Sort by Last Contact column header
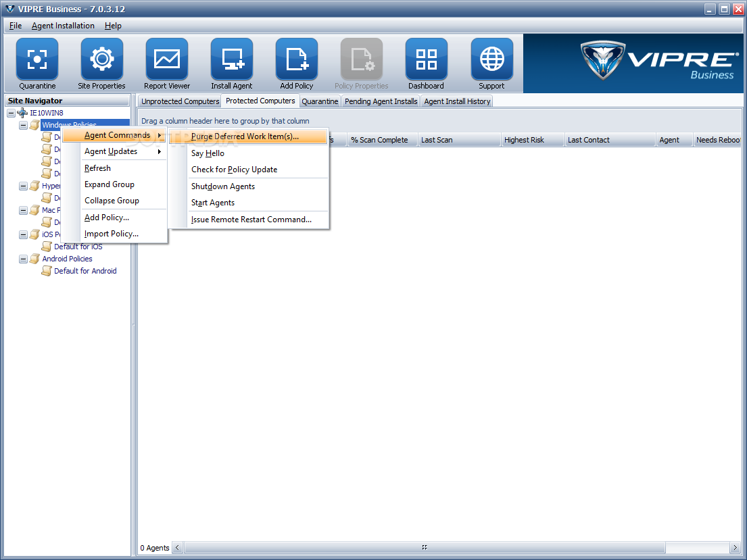The image size is (747, 560). click(610, 140)
